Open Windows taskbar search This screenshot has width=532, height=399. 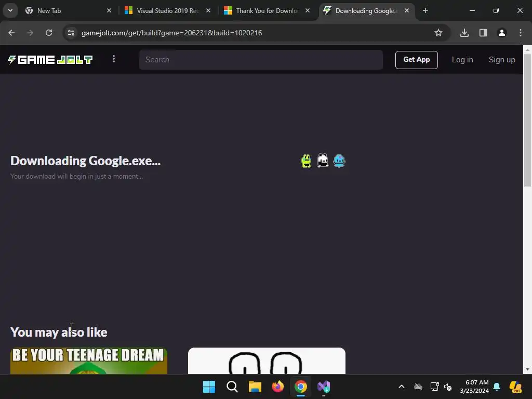point(232,387)
